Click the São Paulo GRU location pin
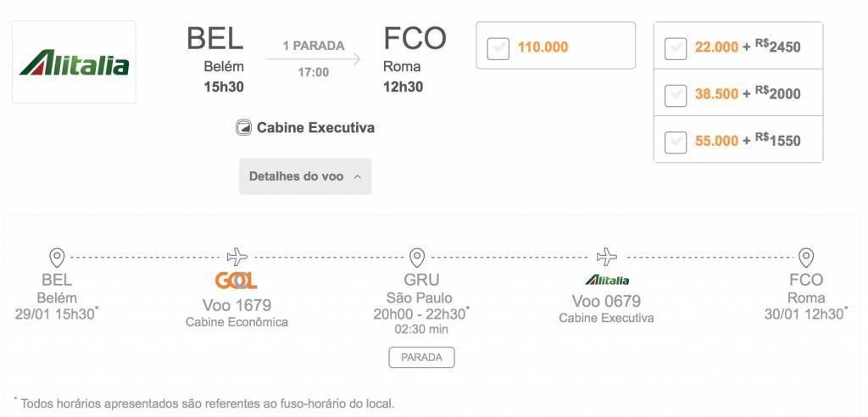 click(417, 257)
